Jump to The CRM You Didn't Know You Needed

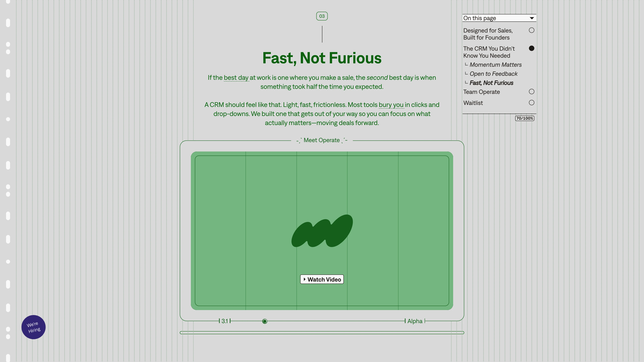pyautogui.click(x=489, y=52)
